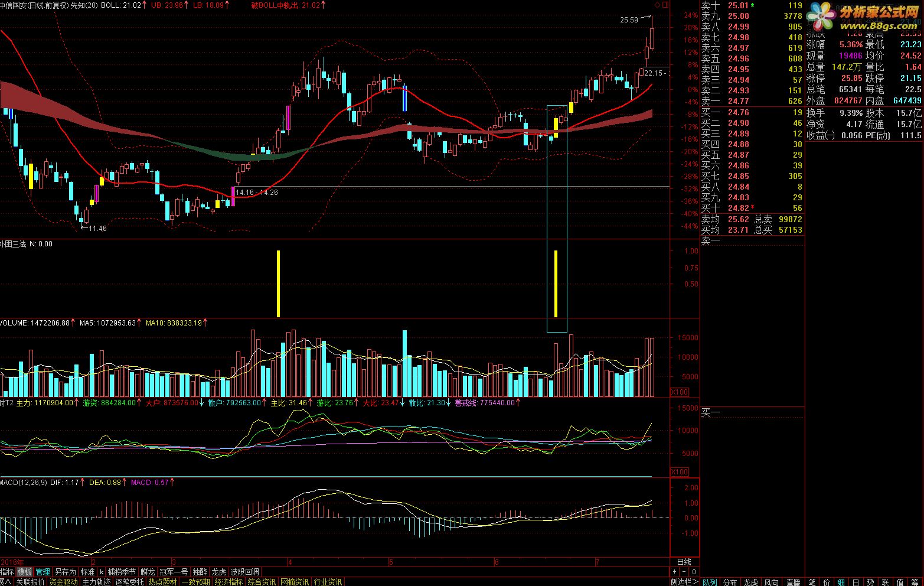Open the 热点题材 tab
This screenshot has width=924, height=586.
162,582
